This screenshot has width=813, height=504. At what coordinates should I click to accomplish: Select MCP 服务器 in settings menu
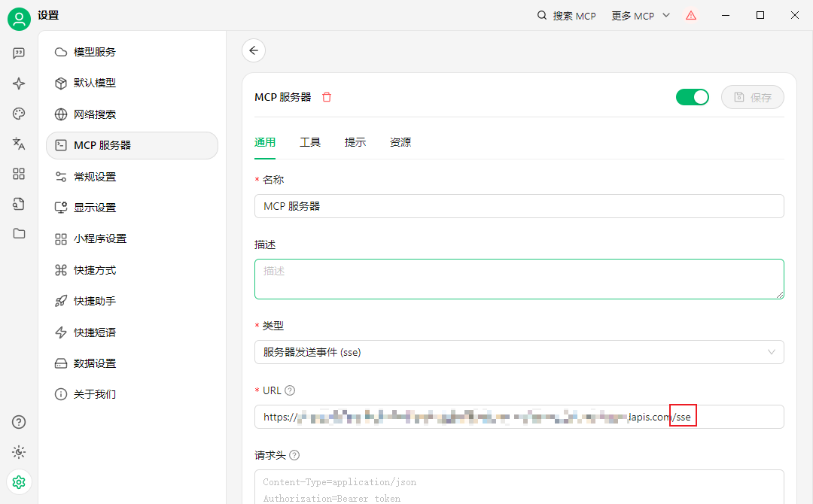point(132,145)
